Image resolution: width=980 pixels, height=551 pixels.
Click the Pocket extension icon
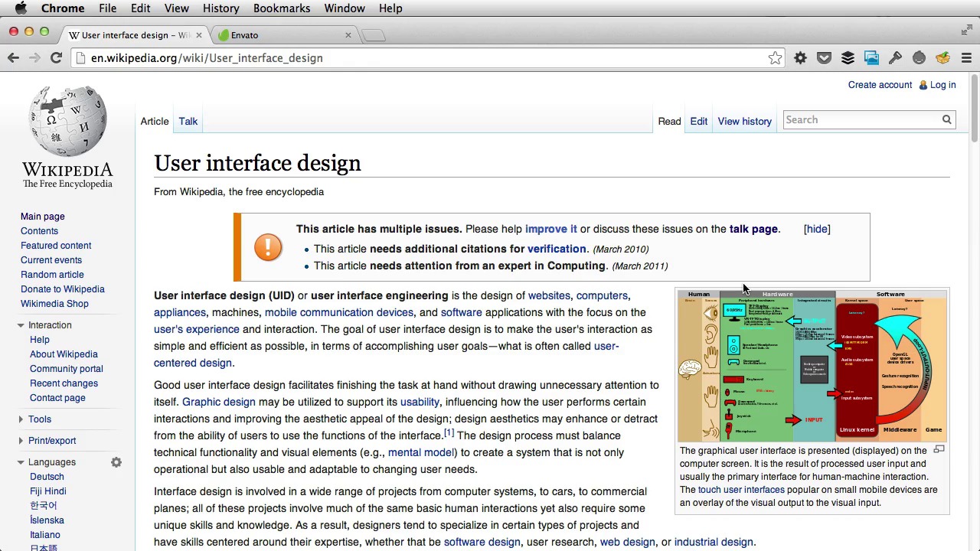click(824, 58)
